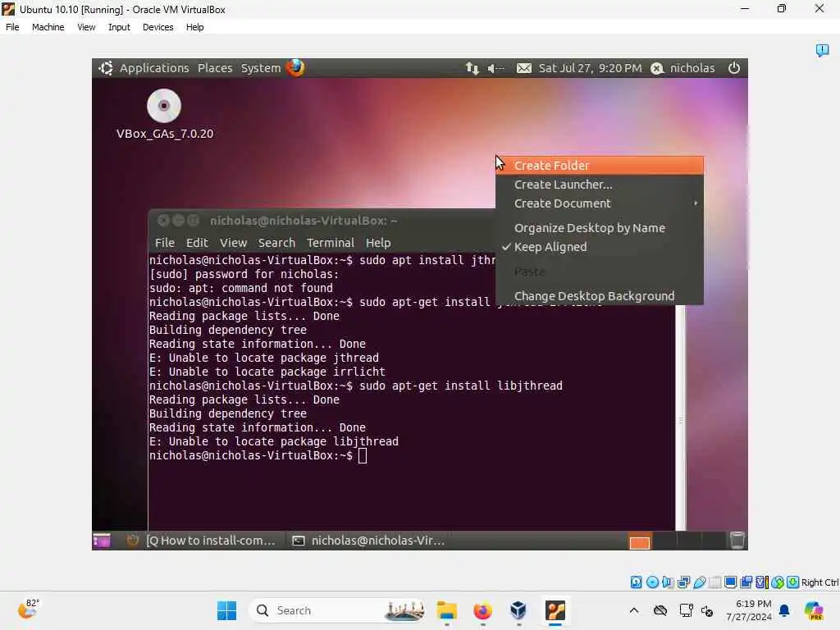Viewport: 840px width, 630px height.
Task: Click the mouse integration status icon
Action: point(778,582)
